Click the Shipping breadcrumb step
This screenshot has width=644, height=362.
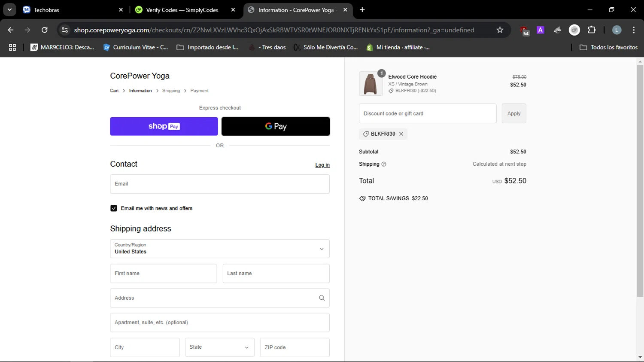tap(171, 91)
